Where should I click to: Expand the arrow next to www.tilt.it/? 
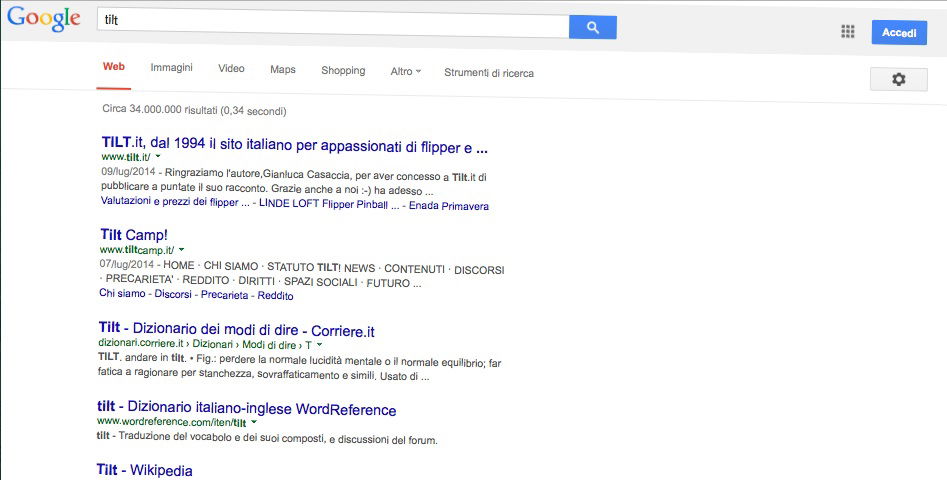pyautogui.click(x=158, y=157)
